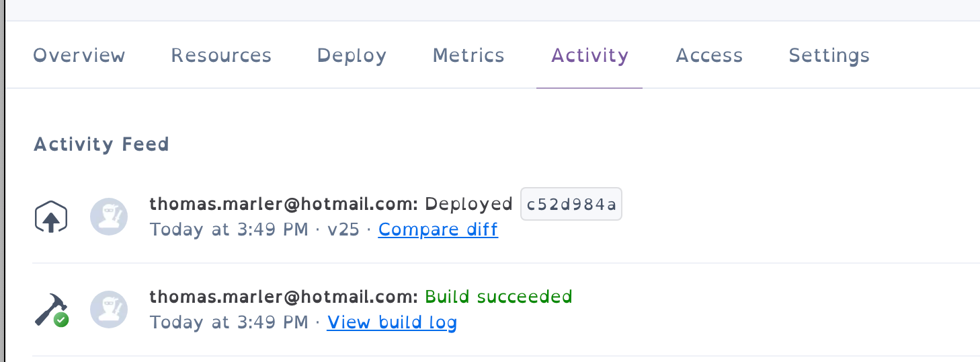This screenshot has height=362, width=980.
Task: Open the View build log link
Action: [x=392, y=322]
